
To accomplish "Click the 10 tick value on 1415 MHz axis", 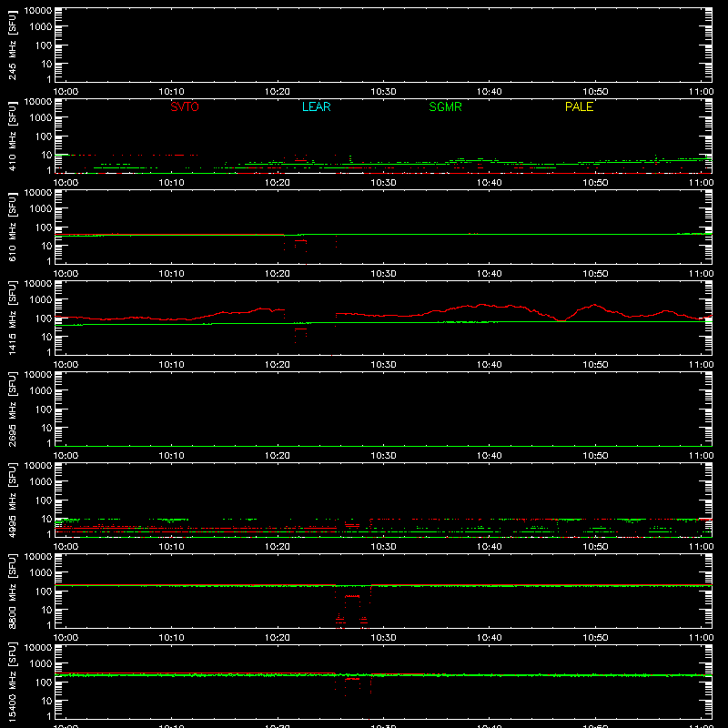I will pyautogui.click(x=46, y=337).
